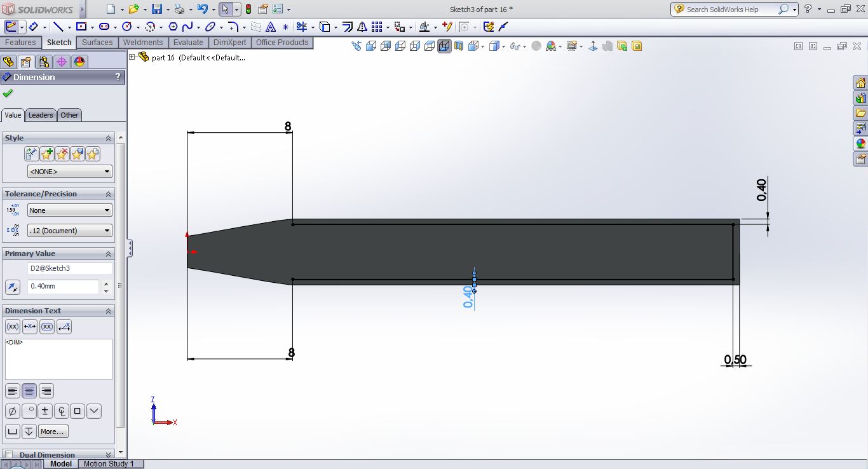Expand the part 16 tree node
This screenshot has width=868, height=469.
tap(132, 57)
